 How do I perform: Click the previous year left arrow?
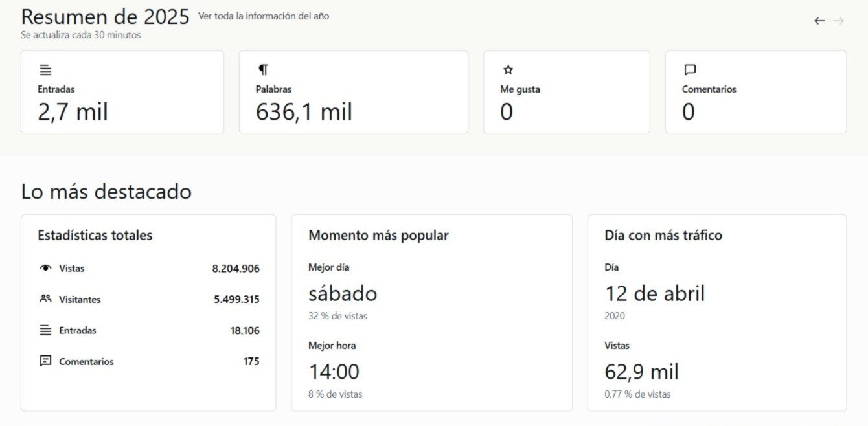coord(819,21)
